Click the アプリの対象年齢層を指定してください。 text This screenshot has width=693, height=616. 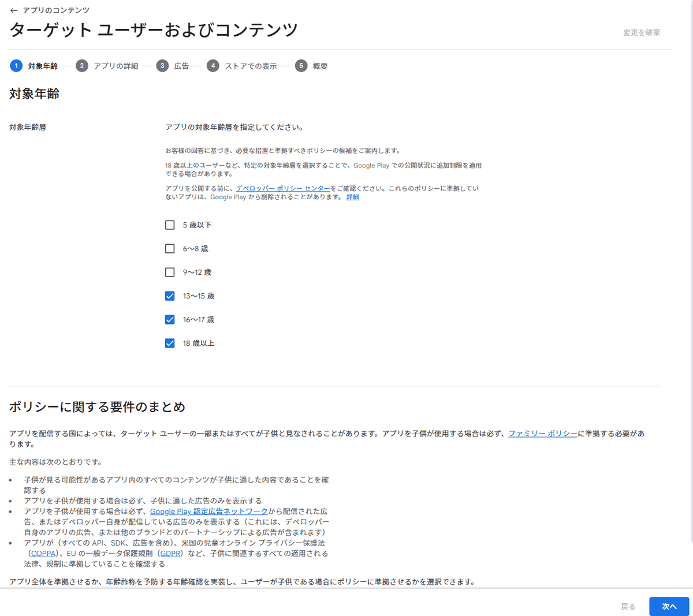pyautogui.click(x=234, y=127)
